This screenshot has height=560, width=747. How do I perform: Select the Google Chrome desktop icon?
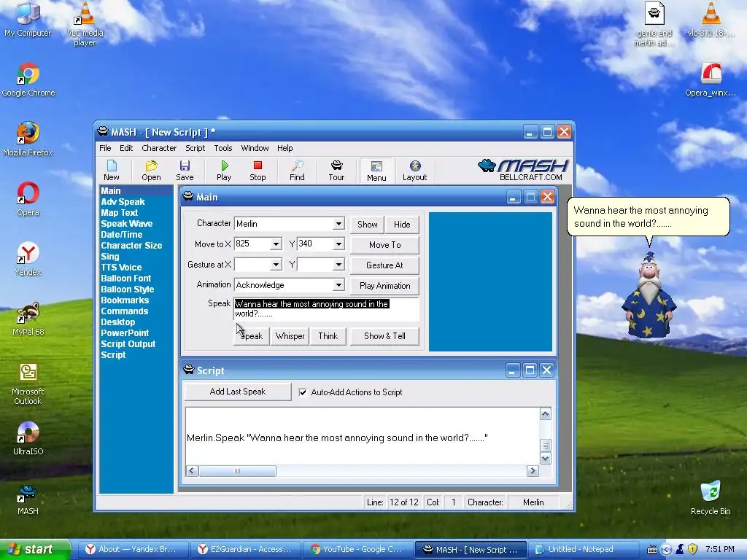click(x=28, y=80)
